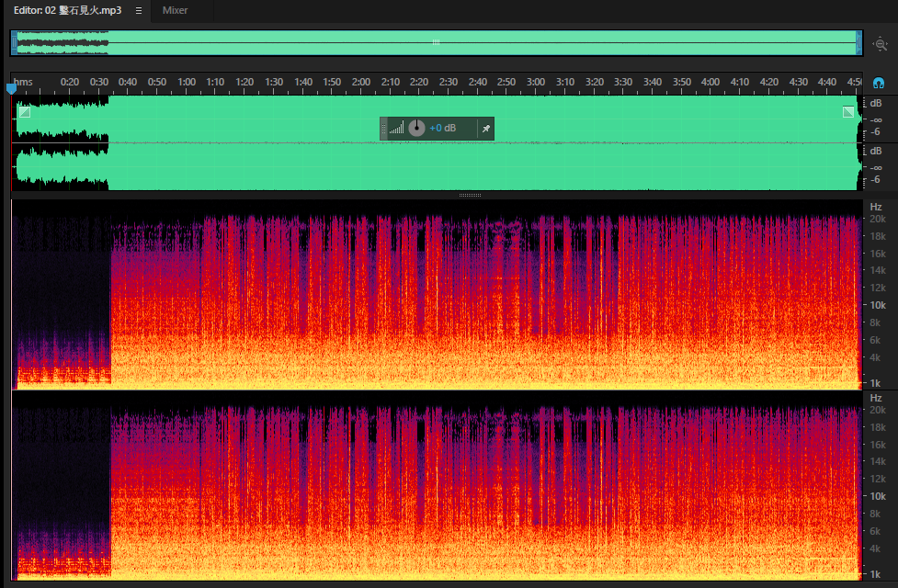The height and width of the screenshot is (588, 898).
Task: Click the dB label of upper channel scale
Action: 876,103
